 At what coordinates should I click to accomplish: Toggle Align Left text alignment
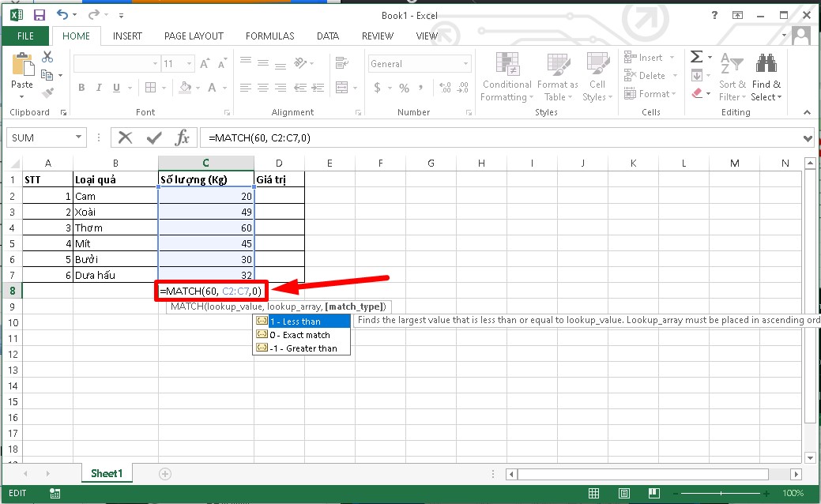(x=246, y=88)
